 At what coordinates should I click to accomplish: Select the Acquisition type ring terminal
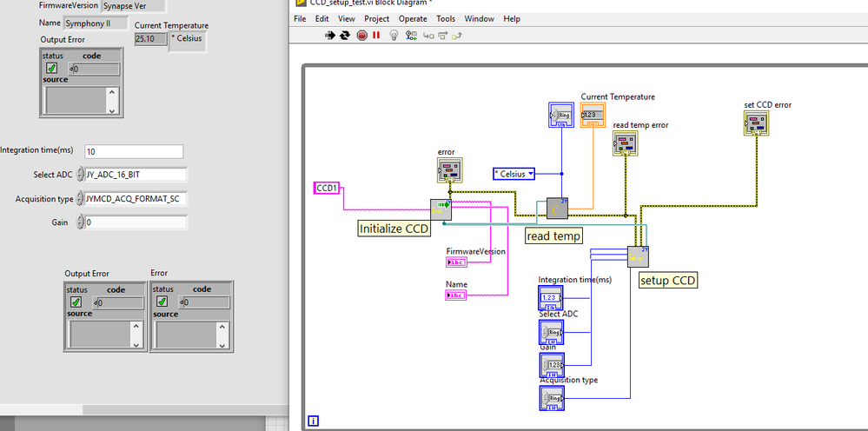[x=552, y=398]
